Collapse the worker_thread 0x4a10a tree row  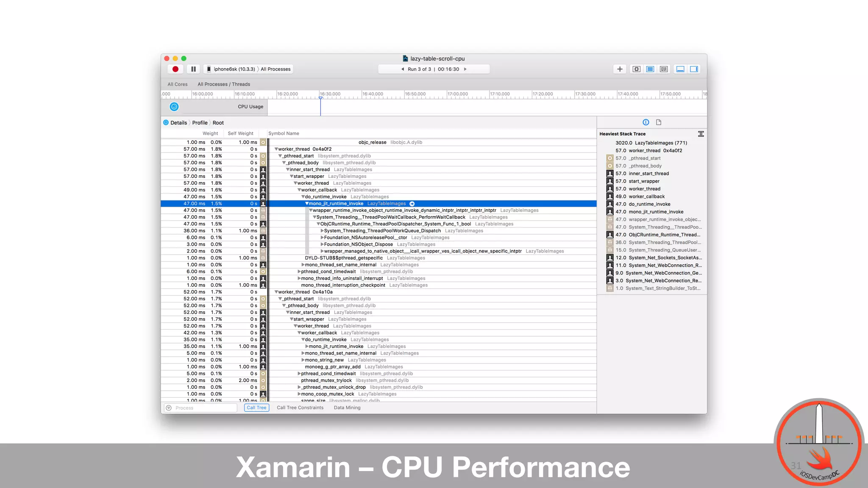(x=276, y=292)
